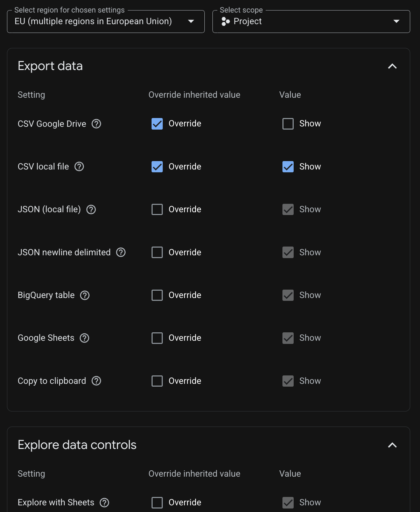Screen dimensions: 420x512
Task: Click help icon for Explore with Sheets
Action: point(104,503)
